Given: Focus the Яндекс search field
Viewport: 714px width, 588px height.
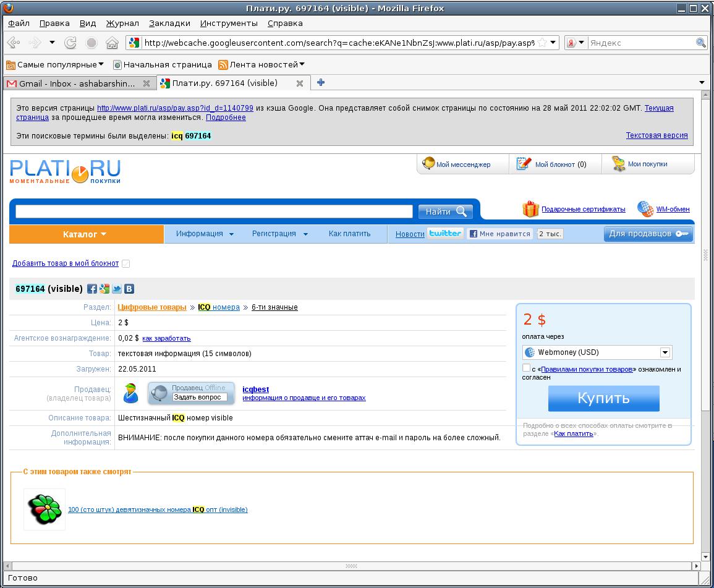Looking at the screenshot, I should click(641, 43).
